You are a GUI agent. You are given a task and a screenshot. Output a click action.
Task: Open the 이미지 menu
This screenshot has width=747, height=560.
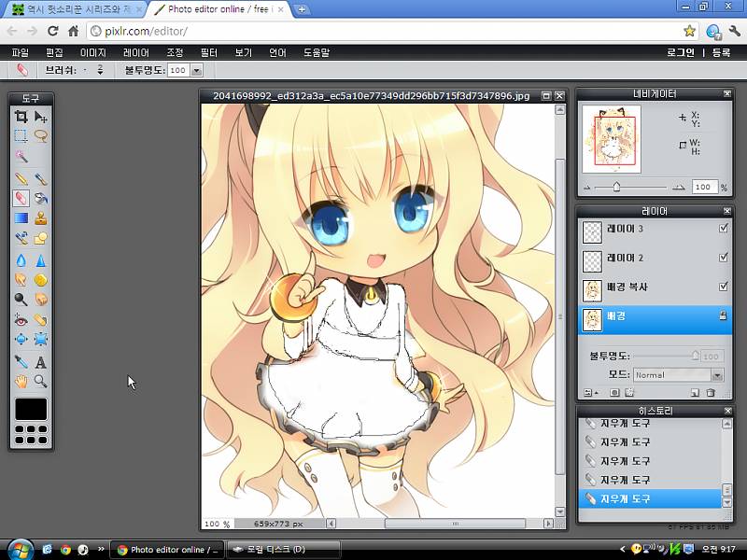[x=93, y=53]
